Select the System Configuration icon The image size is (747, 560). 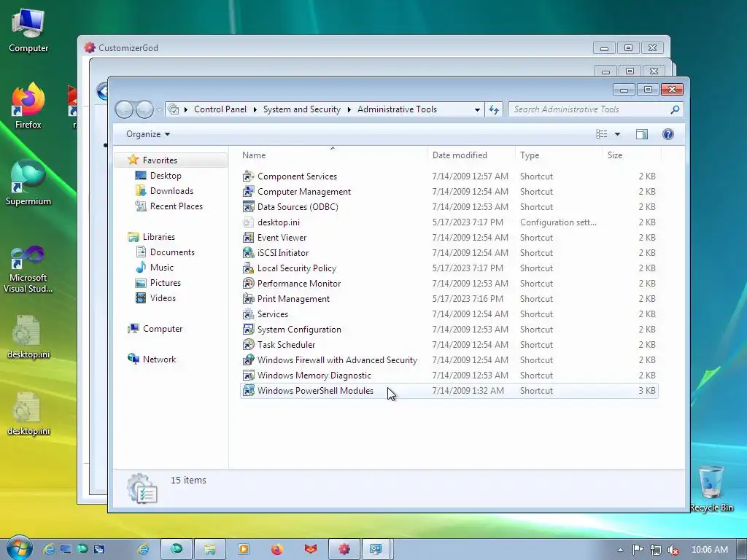coord(248,329)
